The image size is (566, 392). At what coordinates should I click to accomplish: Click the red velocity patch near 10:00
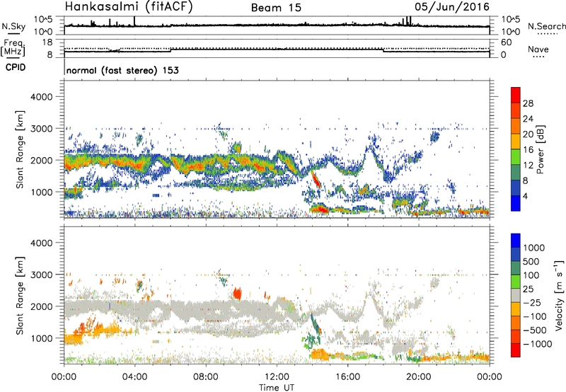pyautogui.click(x=237, y=294)
